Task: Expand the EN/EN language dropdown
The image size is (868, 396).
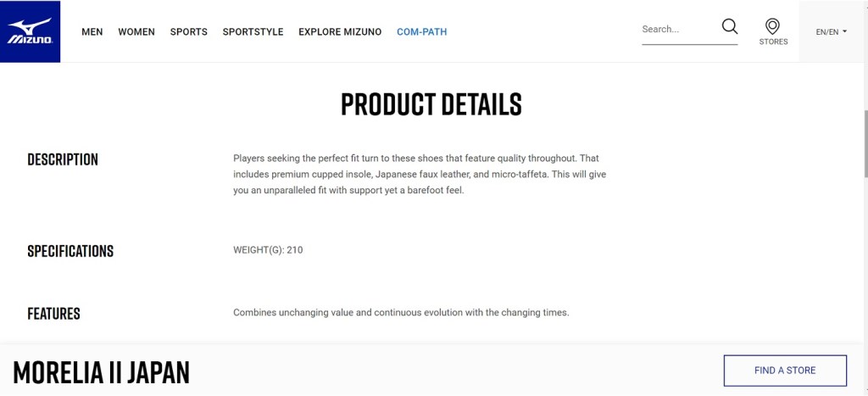Action: pos(832,32)
